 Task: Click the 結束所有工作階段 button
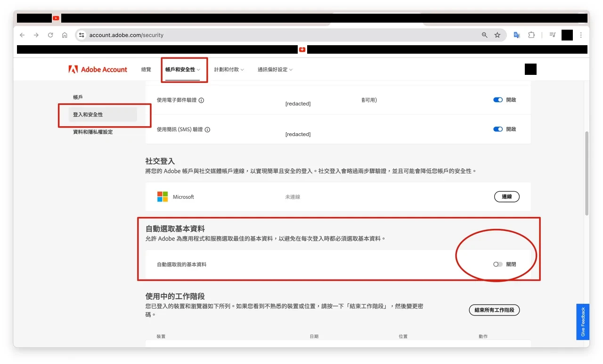pyautogui.click(x=494, y=310)
